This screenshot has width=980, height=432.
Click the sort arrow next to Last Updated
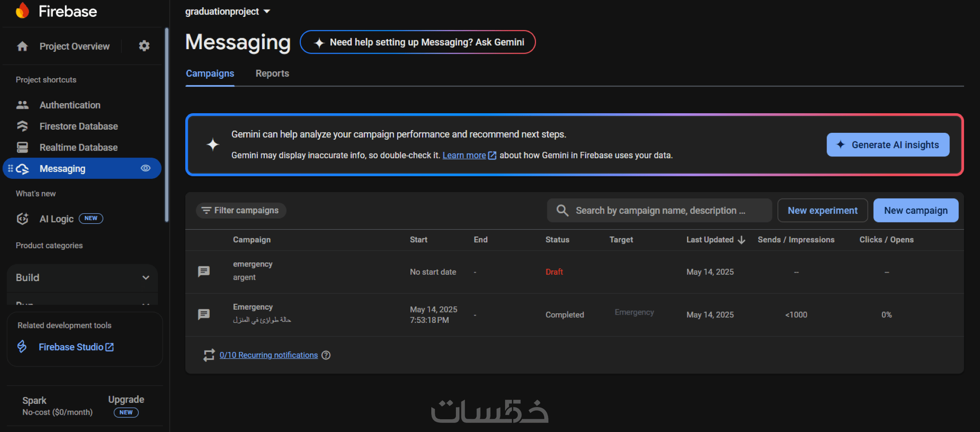coord(742,240)
